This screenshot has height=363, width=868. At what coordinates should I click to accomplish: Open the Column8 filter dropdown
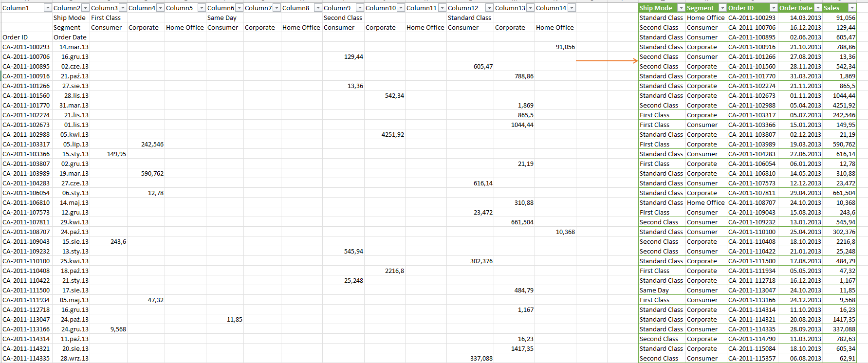tap(318, 8)
